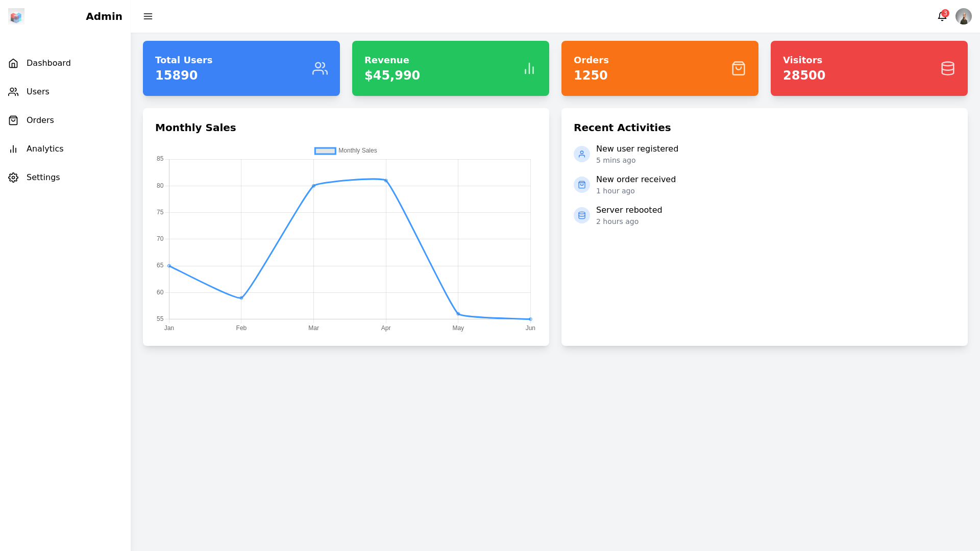
Task: Click the hamburger menu icon
Action: point(148,16)
